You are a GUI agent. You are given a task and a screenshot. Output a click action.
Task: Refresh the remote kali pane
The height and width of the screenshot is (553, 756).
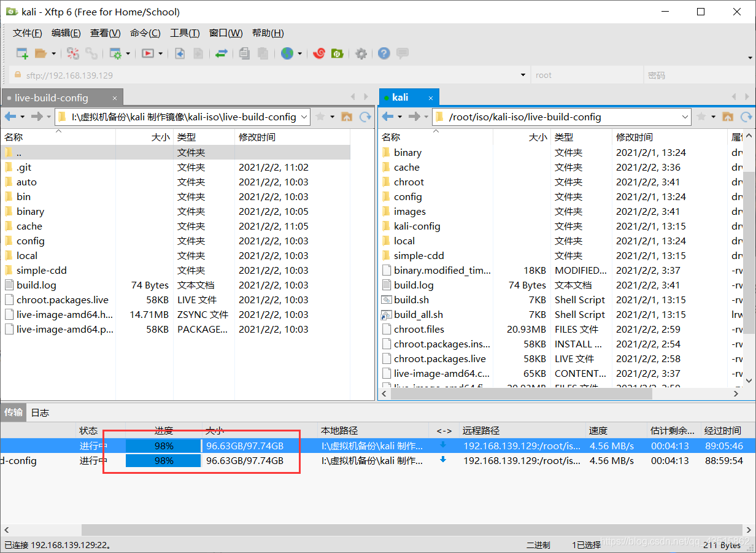[746, 117]
